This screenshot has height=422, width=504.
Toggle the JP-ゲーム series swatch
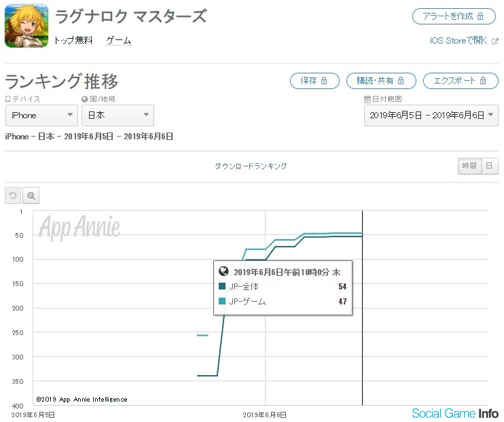pyautogui.click(x=222, y=302)
